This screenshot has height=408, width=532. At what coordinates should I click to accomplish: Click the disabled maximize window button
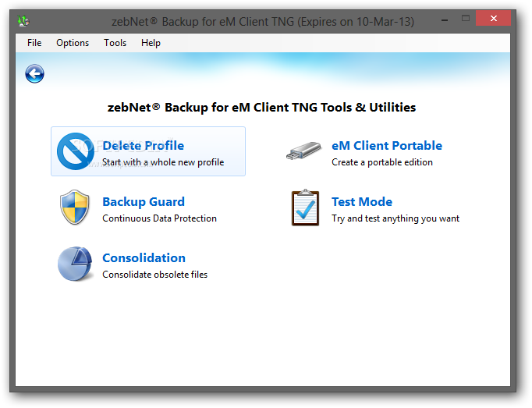pos(466,19)
